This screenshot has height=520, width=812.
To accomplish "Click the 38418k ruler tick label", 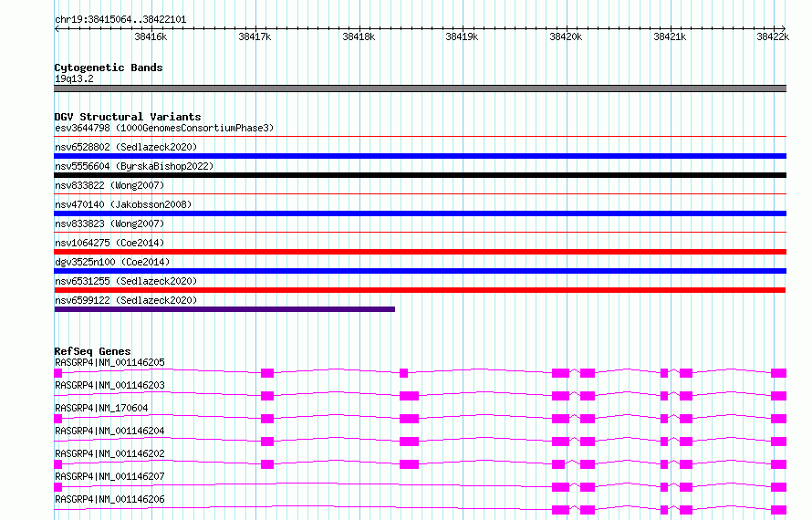I will point(359,36).
